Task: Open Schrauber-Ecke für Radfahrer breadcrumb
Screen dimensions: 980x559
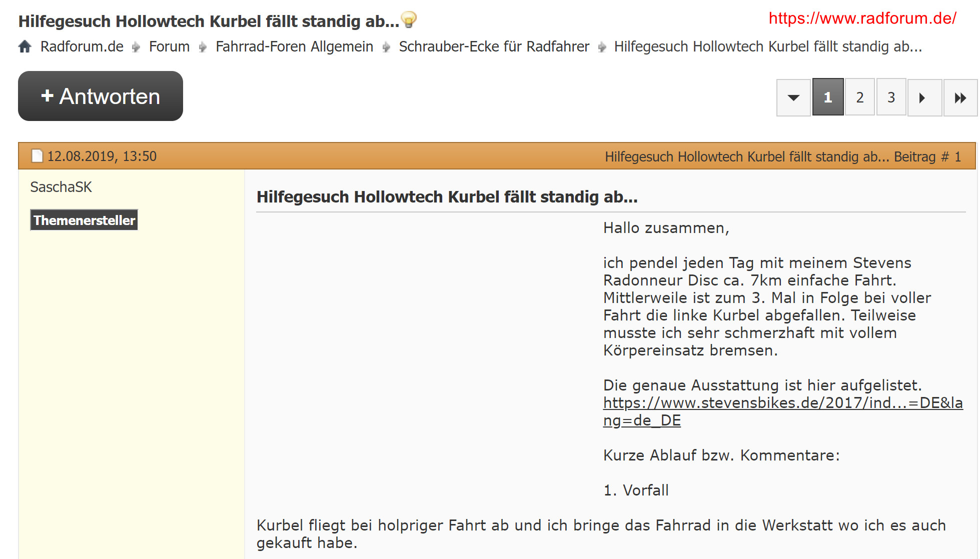Action: (494, 46)
